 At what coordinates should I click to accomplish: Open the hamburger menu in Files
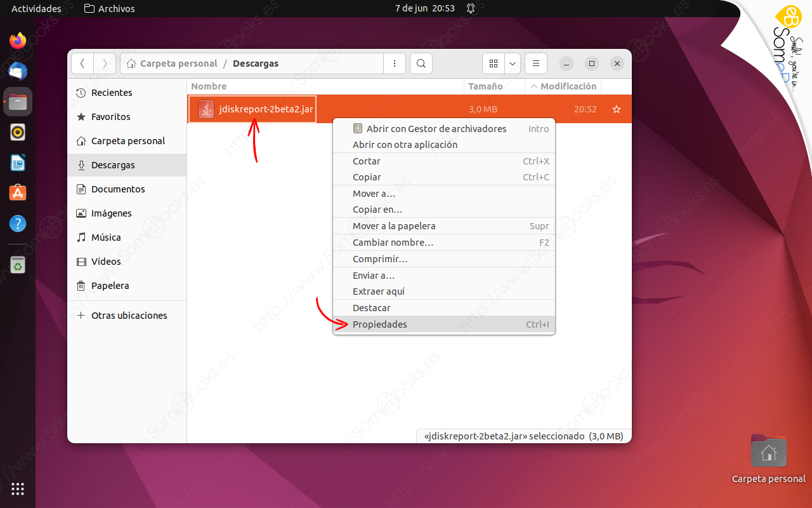(x=535, y=63)
